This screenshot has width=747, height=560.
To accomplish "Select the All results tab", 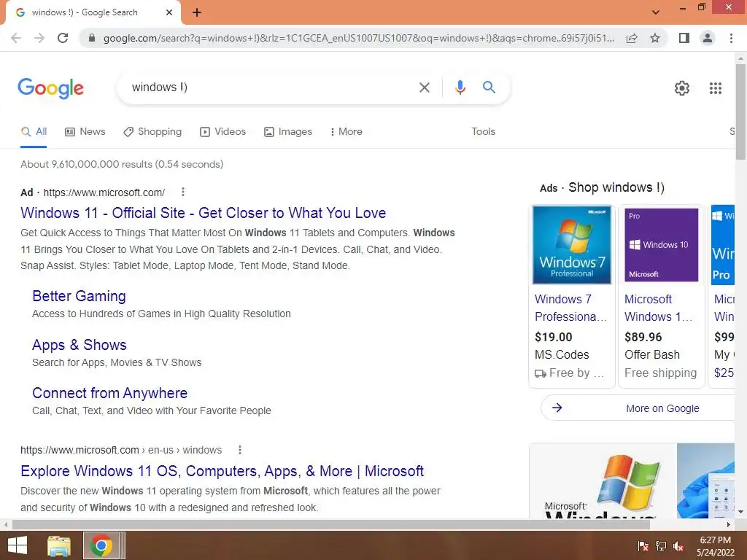I will [x=34, y=132].
